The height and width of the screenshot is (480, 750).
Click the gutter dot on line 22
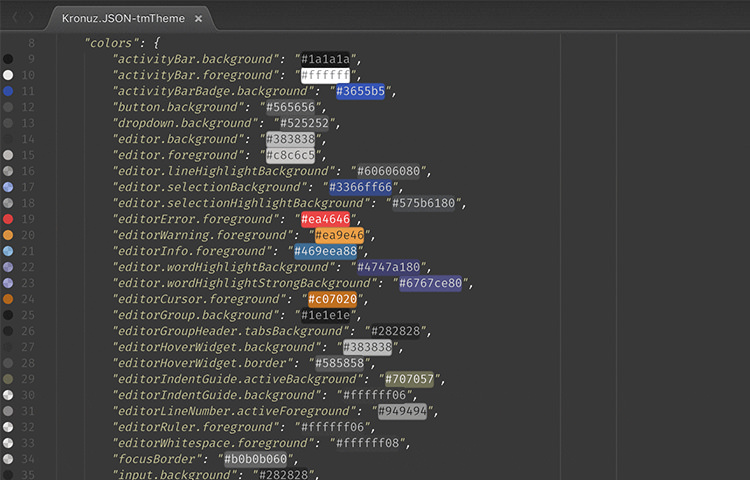pos(8,267)
